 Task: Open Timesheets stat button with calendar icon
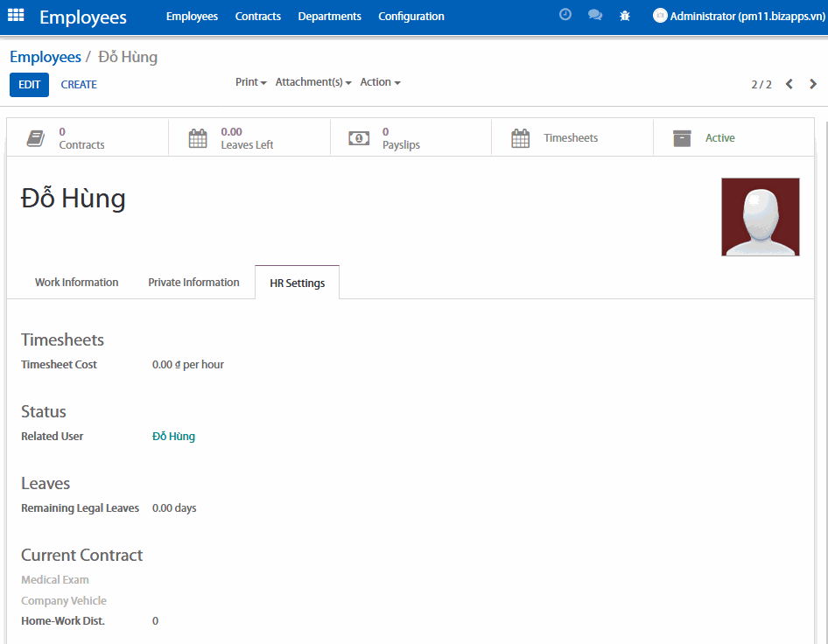(x=572, y=138)
